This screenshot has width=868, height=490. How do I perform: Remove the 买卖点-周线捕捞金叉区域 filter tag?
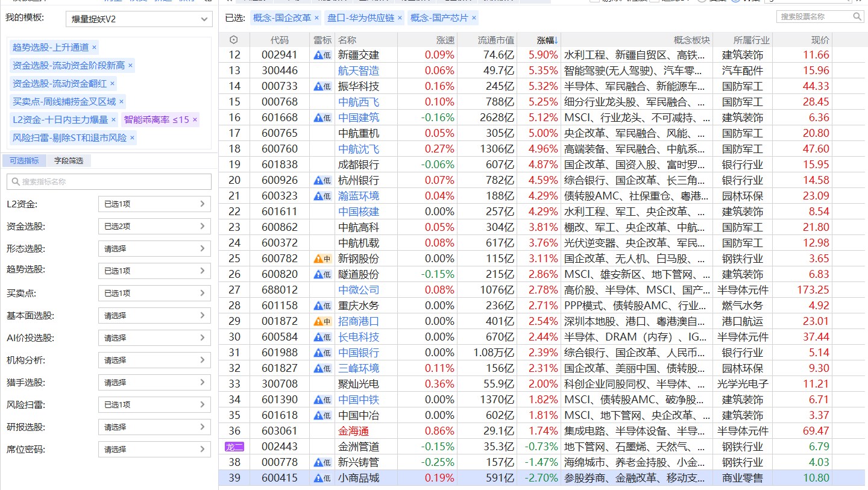[x=121, y=101]
